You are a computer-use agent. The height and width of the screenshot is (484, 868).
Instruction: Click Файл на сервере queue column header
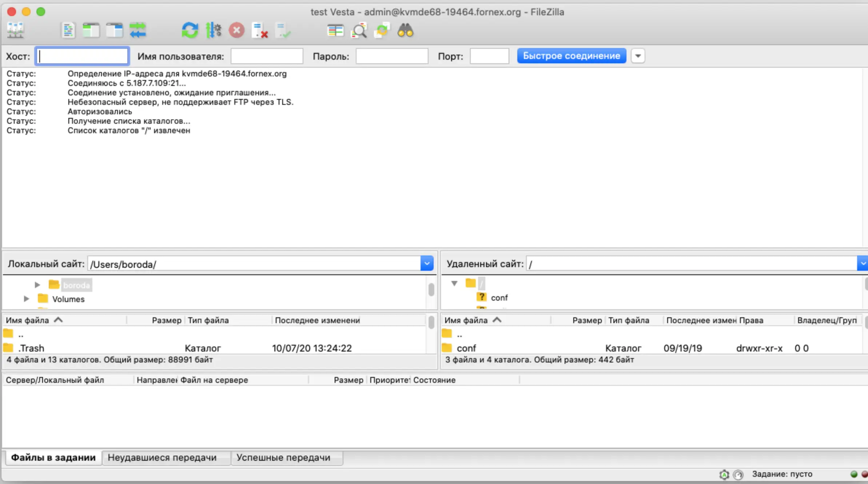pyautogui.click(x=243, y=380)
